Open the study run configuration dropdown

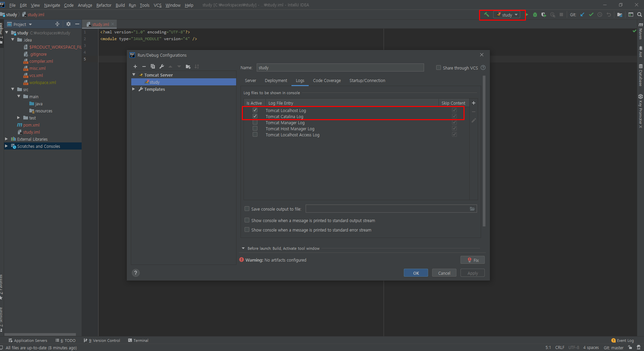coord(507,15)
